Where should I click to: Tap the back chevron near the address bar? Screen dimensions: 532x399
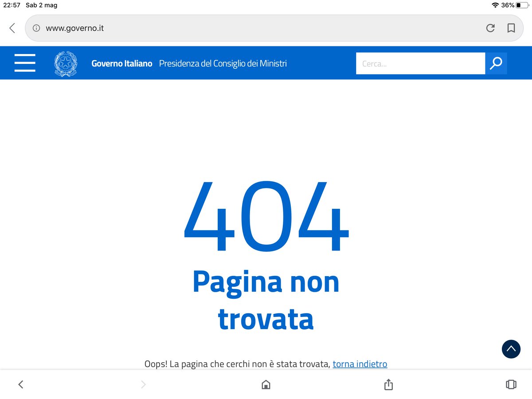pos(12,28)
